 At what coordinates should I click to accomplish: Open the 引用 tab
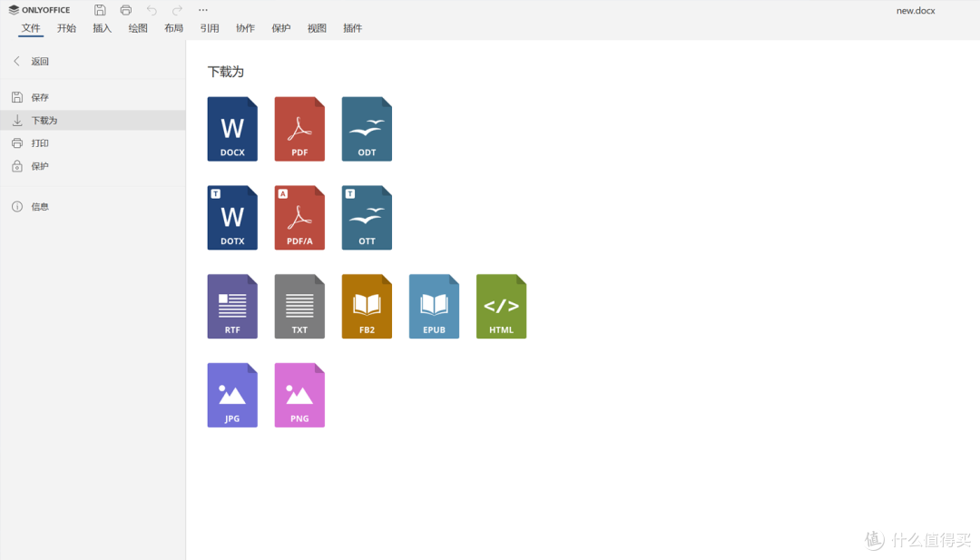pos(210,28)
